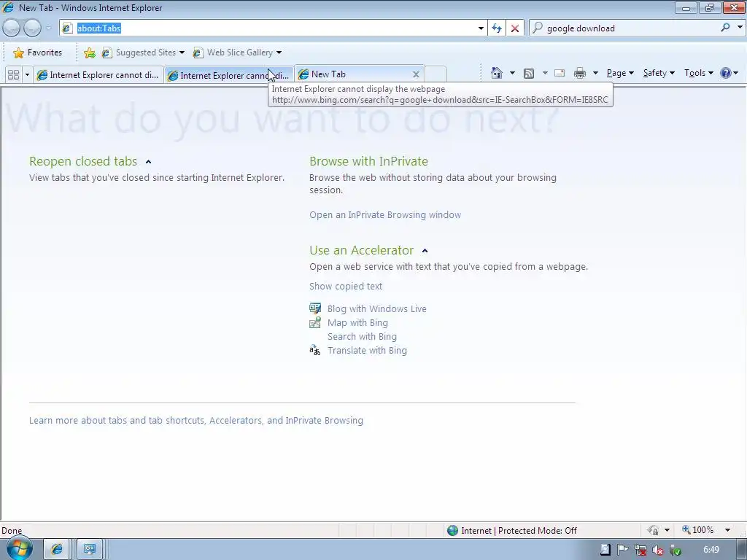Viewport: 747px width, 560px height.
Task: Click the Show copied text link
Action: [x=345, y=286]
